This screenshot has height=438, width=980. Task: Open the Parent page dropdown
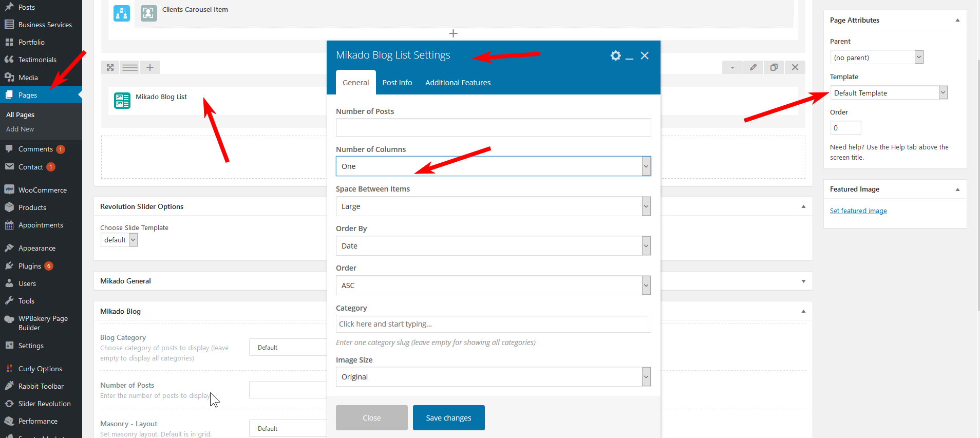click(877, 58)
